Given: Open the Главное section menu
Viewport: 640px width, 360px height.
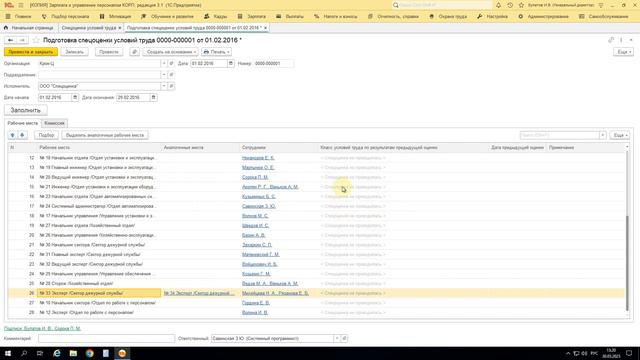Looking at the screenshot, I should coord(18,16).
